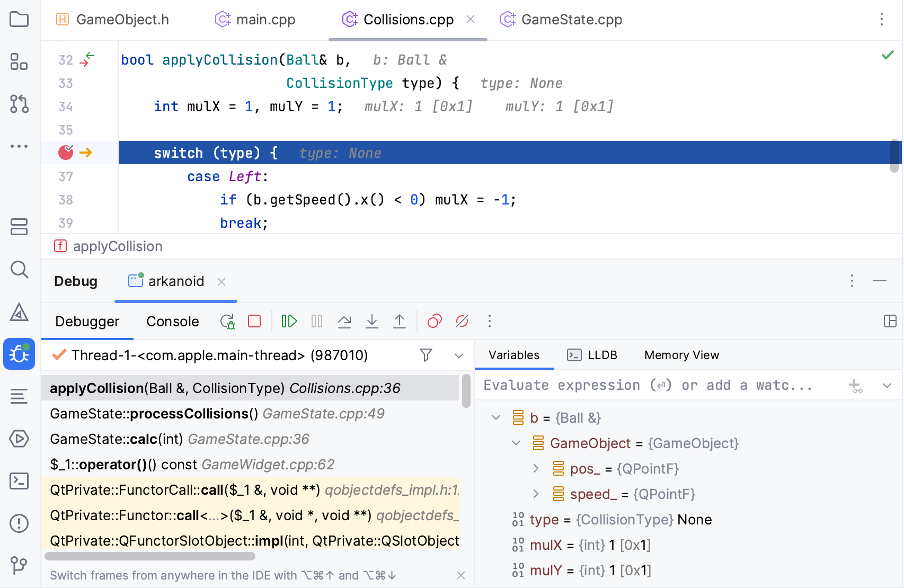This screenshot has width=904, height=588.
Task: Open the Terminal tool window from the sidebar
Action: click(19, 481)
